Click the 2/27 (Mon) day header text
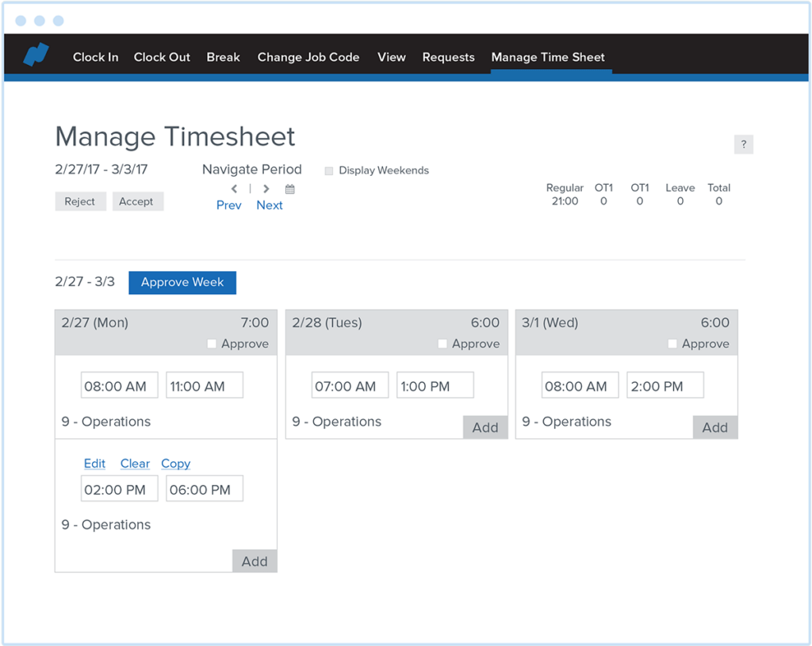Viewport: 812px width, 646px height. pyautogui.click(x=95, y=323)
